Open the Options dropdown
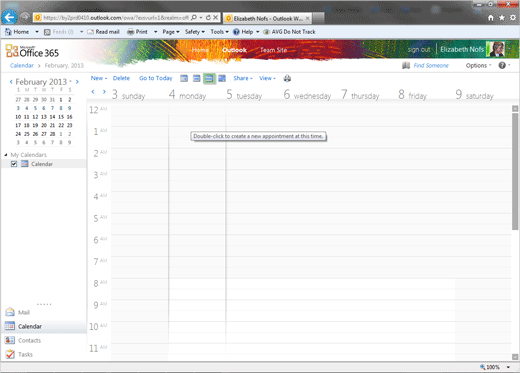The height and width of the screenshot is (373, 520). [478, 65]
